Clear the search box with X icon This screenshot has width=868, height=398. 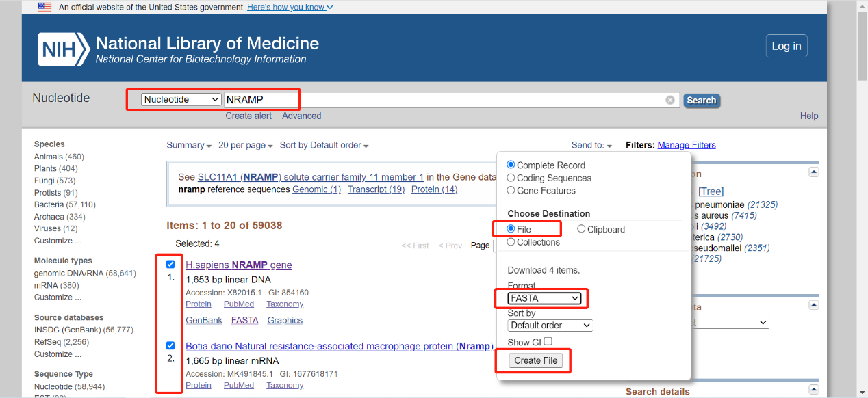tap(670, 100)
